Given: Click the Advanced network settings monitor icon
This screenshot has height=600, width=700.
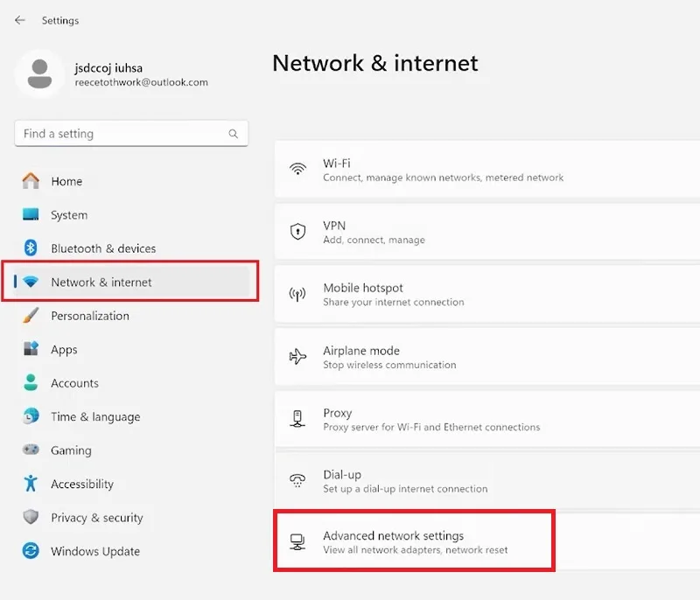Looking at the screenshot, I should tap(297, 542).
